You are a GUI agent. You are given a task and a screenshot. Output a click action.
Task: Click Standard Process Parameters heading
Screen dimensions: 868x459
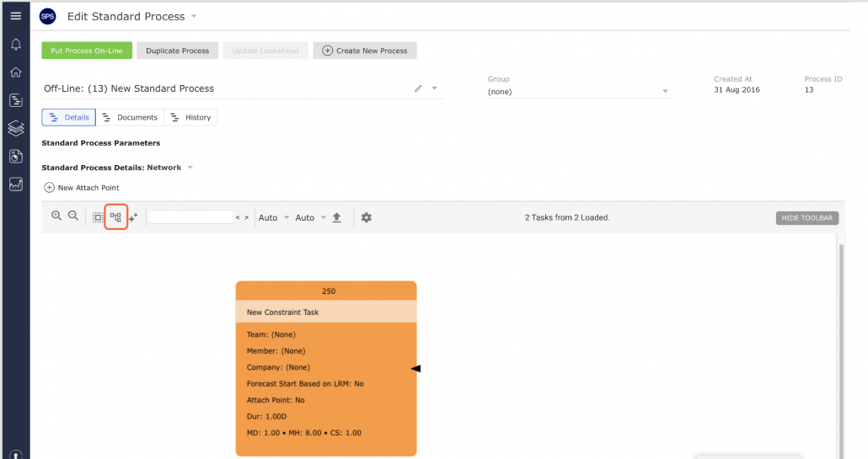coord(101,142)
